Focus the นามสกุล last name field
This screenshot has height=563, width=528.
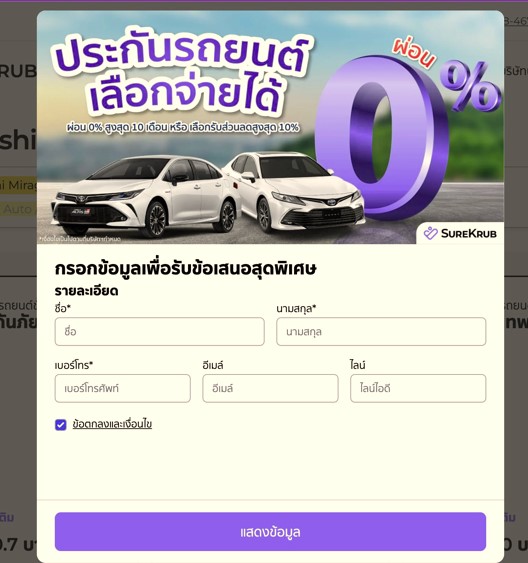point(381,331)
